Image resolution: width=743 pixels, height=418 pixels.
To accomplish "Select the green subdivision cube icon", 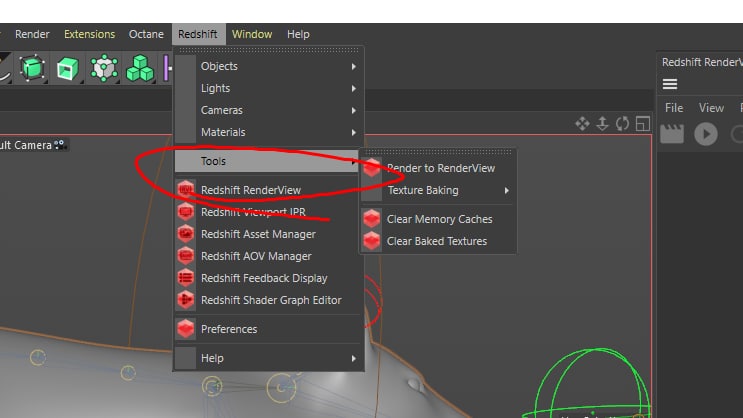I will coord(67,69).
